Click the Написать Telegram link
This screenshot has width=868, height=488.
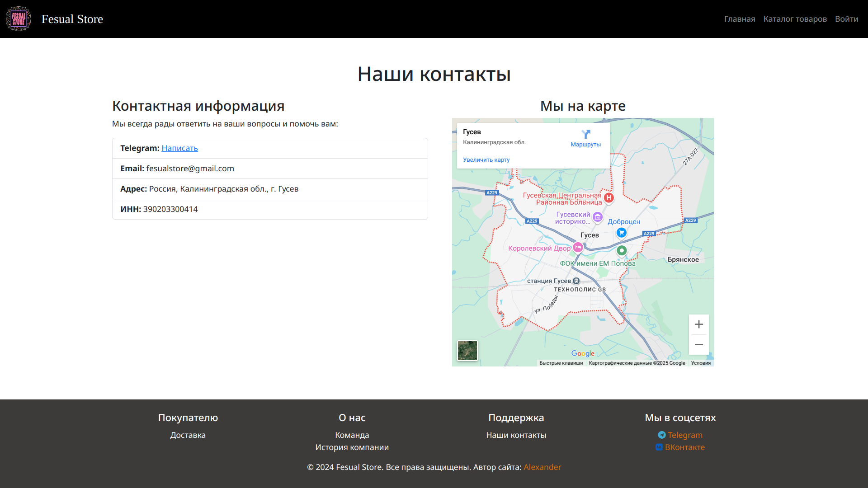(179, 148)
